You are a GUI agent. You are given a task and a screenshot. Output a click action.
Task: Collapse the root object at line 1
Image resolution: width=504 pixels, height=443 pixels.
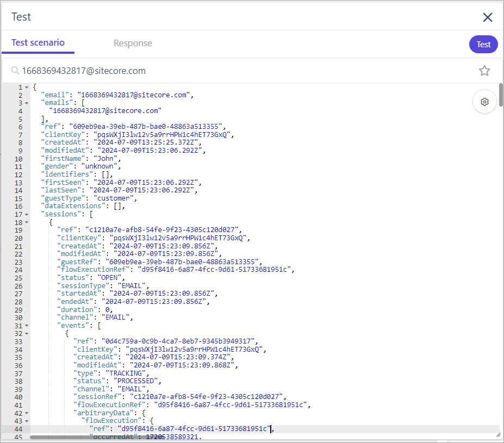pos(27,88)
